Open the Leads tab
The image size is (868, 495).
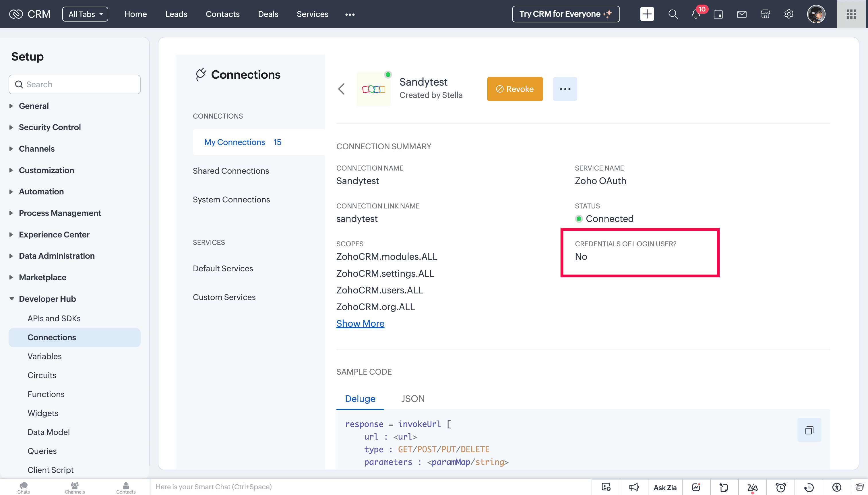coord(176,14)
